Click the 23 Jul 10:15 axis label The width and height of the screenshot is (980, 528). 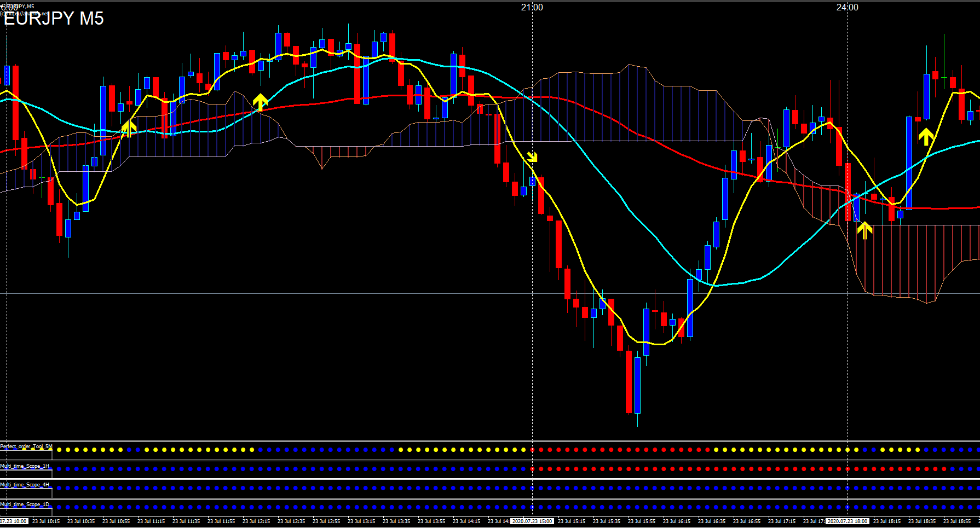(x=46, y=521)
